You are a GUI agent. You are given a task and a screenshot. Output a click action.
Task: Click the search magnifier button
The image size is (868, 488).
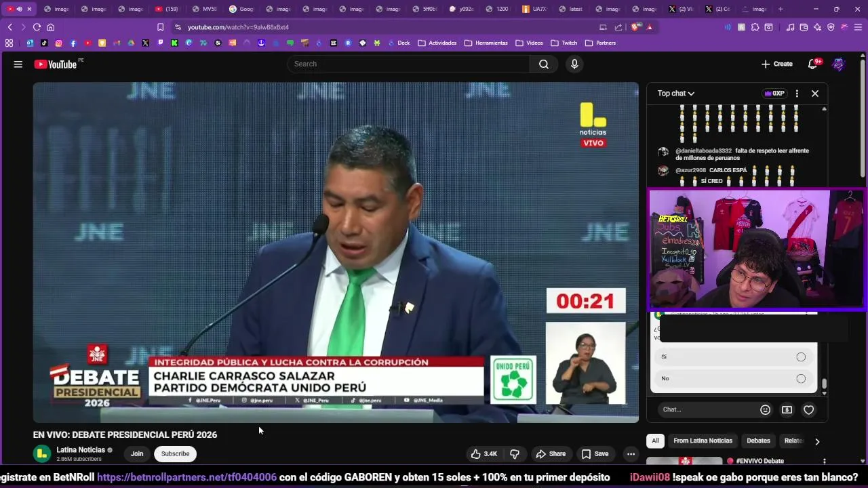pos(544,64)
